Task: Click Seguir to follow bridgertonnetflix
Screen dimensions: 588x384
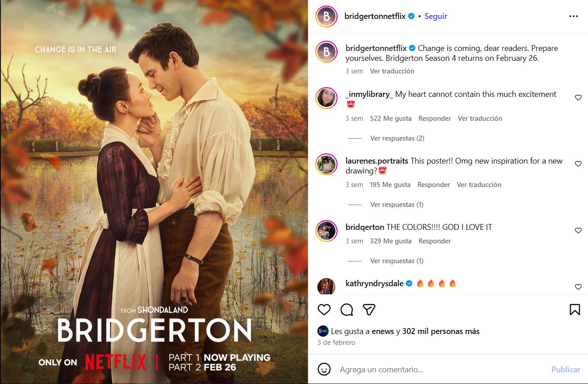Action: click(436, 16)
